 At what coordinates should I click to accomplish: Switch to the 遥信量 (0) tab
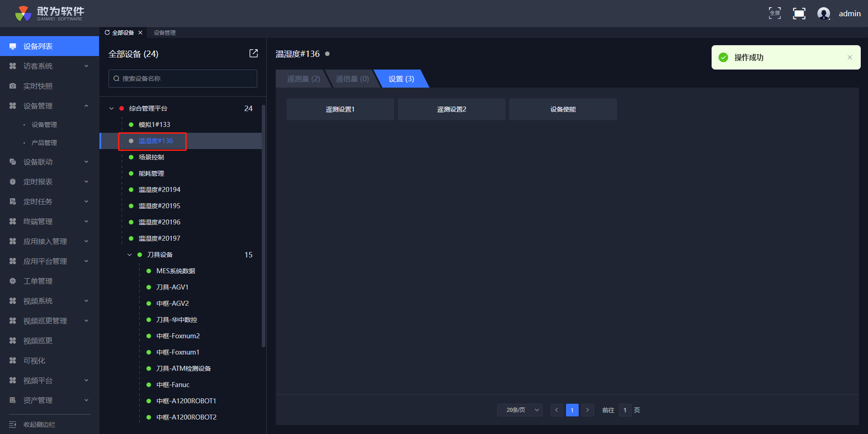click(352, 79)
